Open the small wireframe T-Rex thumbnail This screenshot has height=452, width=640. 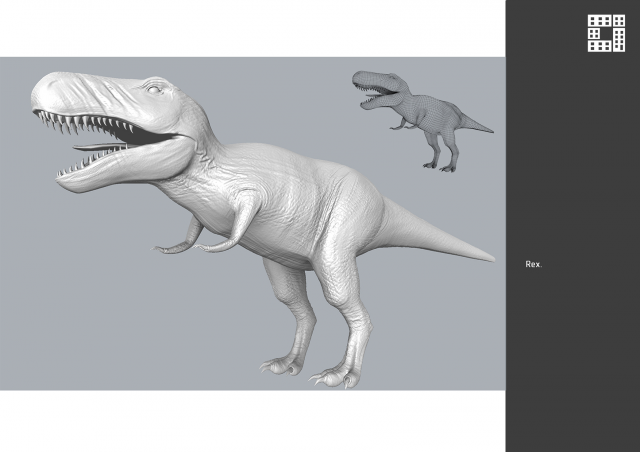[423, 121]
